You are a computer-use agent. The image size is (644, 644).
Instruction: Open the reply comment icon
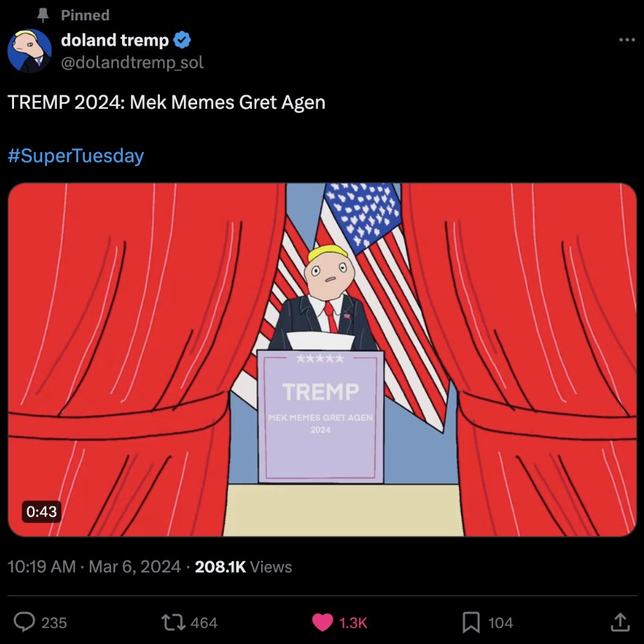[x=25, y=622]
